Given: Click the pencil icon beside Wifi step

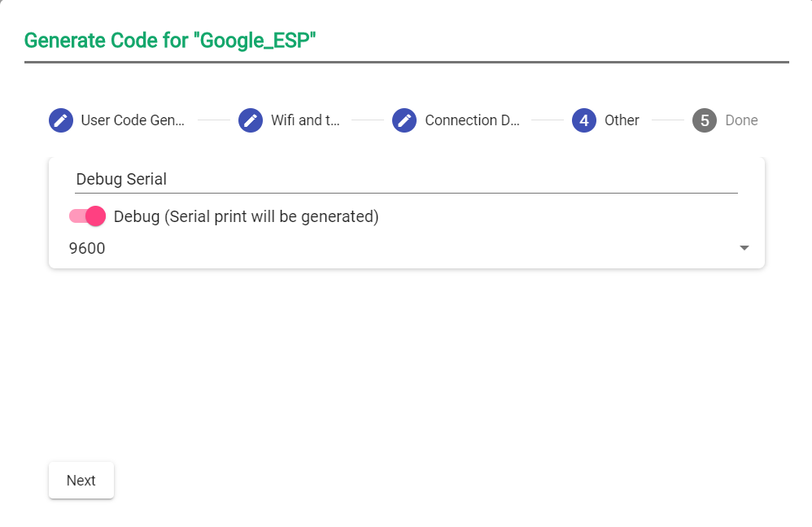Looking at the screenshot, I should 251,120.
